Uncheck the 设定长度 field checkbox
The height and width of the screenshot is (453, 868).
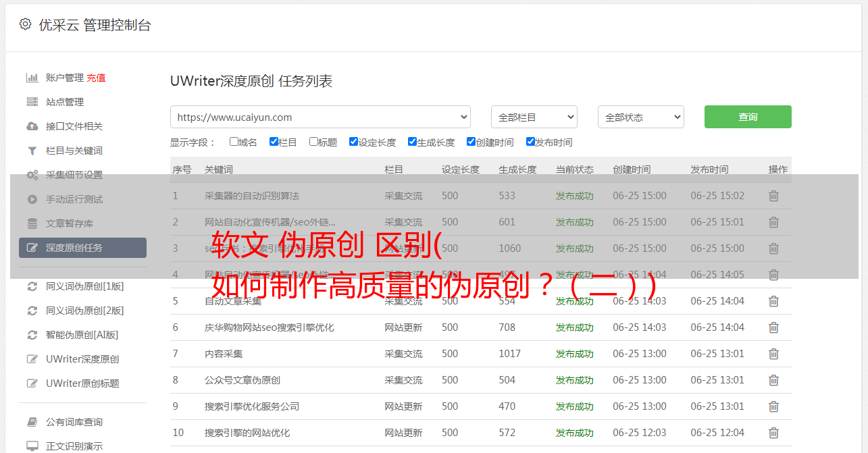(353, 142)
